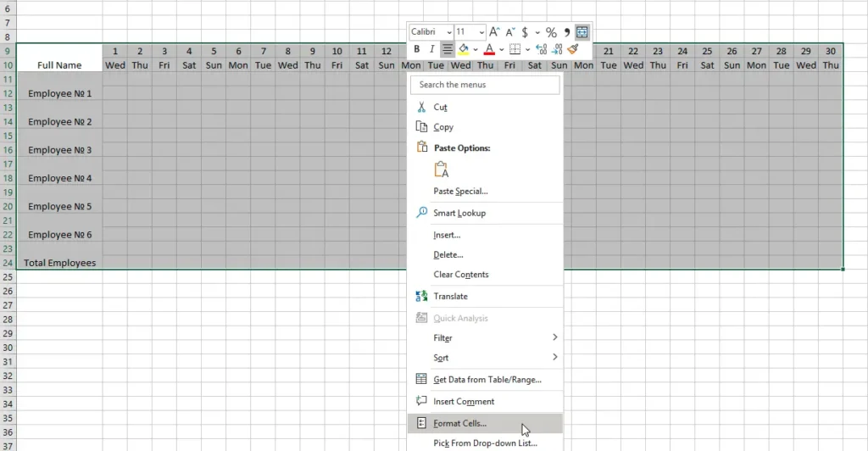
Task: Click the Increase Decimal icon
Action: coord(542,49)
